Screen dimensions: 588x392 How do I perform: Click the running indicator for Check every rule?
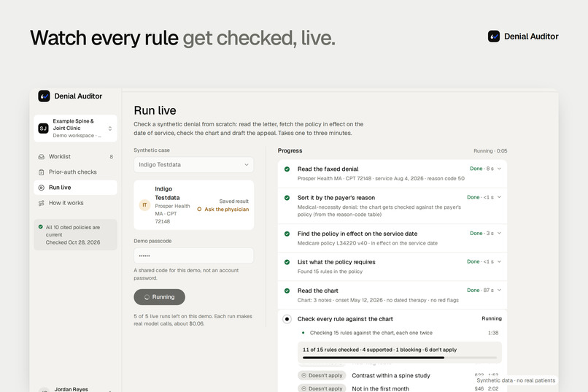[287, 319]
